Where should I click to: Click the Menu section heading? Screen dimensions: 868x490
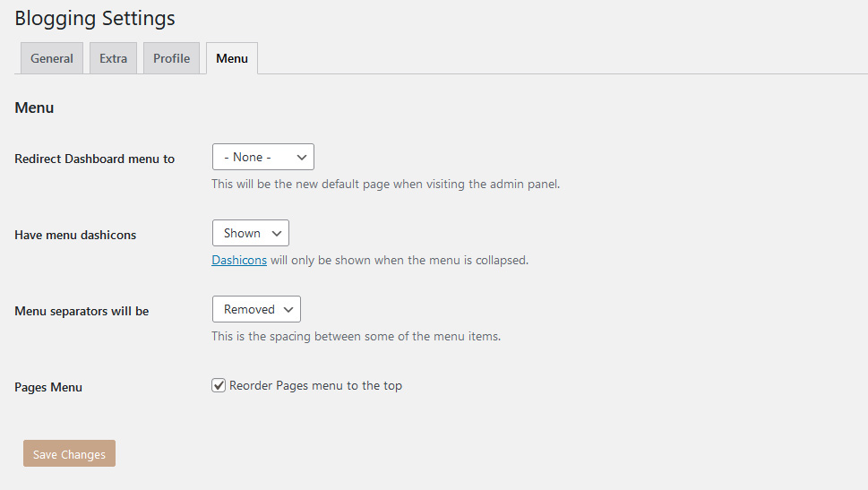[34, 107]
